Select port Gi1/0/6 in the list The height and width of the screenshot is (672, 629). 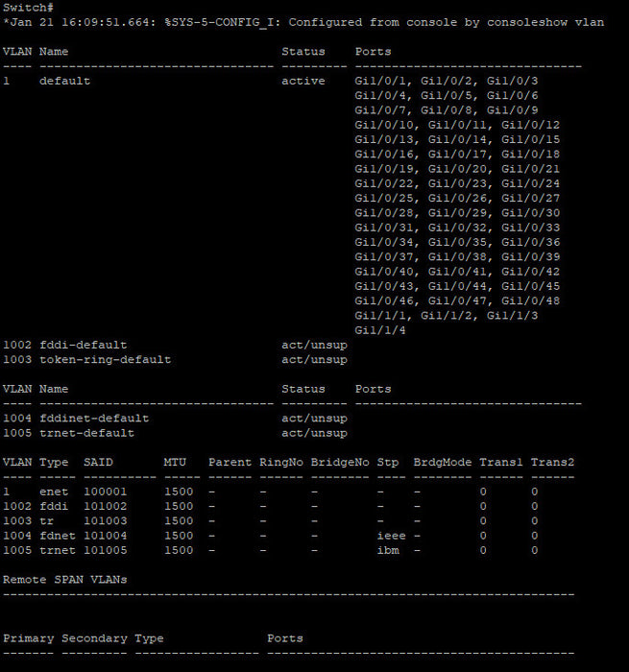(513, 95)
